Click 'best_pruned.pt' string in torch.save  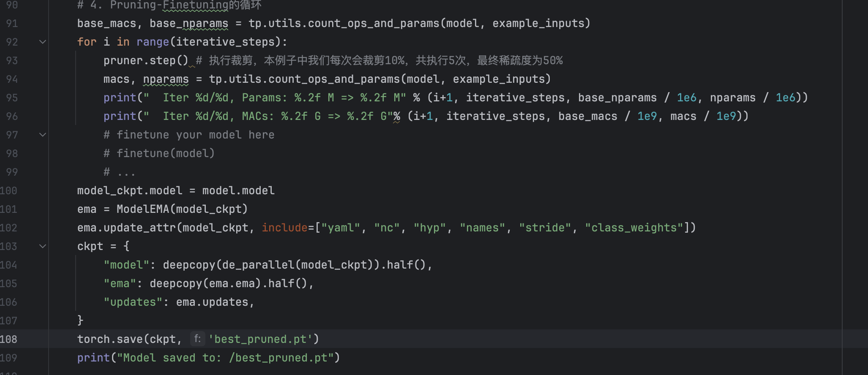260,339
